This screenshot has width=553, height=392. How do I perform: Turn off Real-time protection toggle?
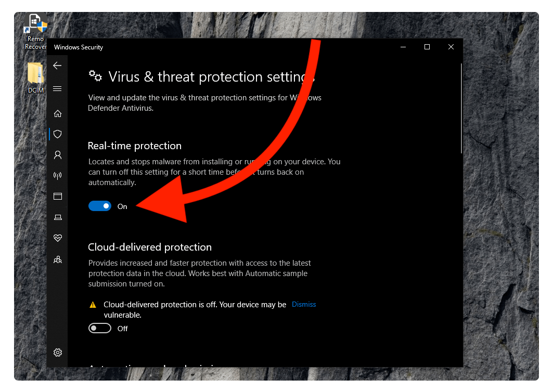pyautogui.click(x=100, y=206)
